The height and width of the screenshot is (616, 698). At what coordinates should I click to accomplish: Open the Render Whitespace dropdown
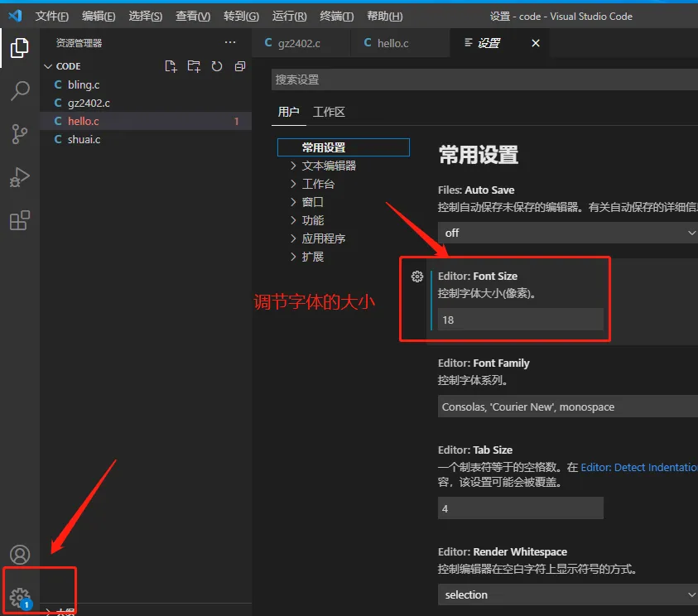[567, 594]
